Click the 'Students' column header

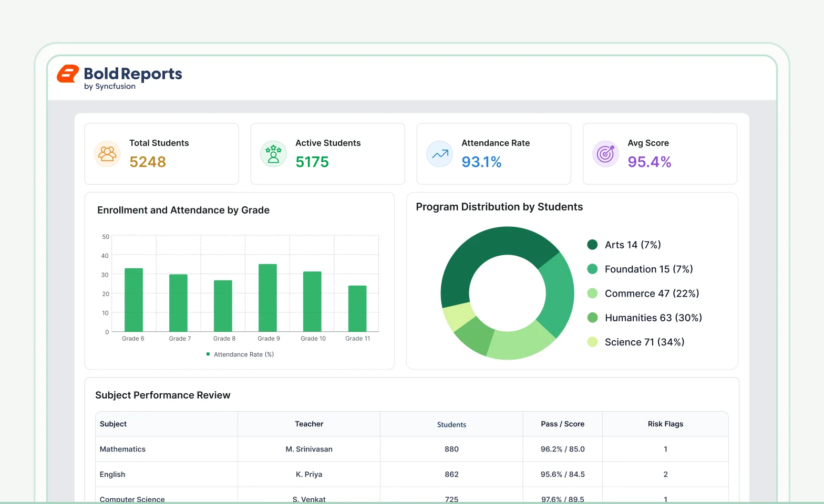pyautogui.click(x=451, y=424)
